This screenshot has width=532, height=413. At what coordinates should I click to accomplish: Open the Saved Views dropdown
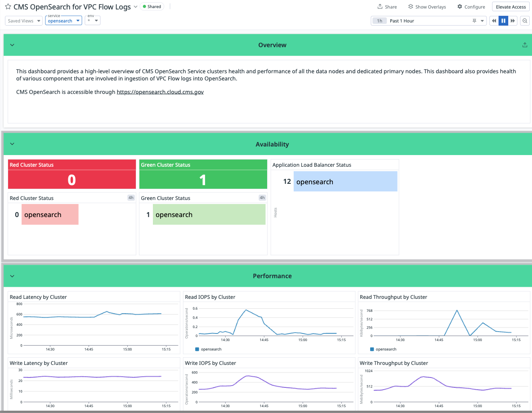click(x=24, y=21)
